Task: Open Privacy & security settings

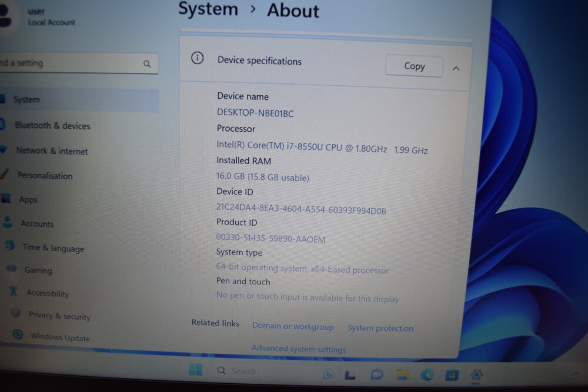Action: click(x=59, y=315)
